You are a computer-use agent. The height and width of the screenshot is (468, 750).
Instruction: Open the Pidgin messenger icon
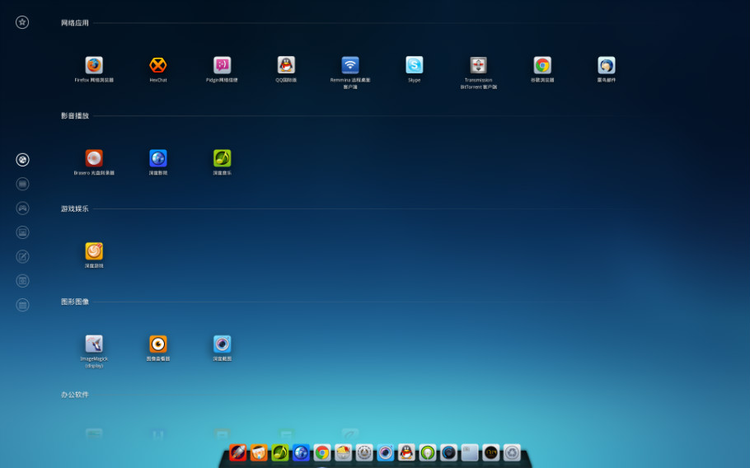222,65
